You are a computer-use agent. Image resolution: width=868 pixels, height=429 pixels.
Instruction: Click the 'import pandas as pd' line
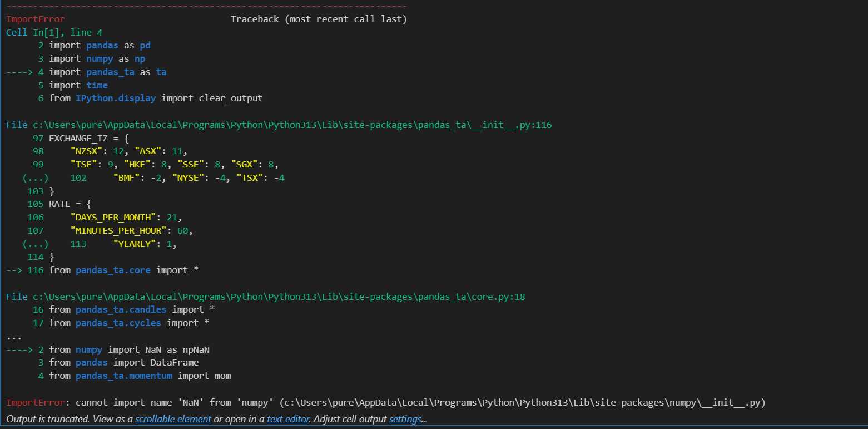tap(100, 46)
